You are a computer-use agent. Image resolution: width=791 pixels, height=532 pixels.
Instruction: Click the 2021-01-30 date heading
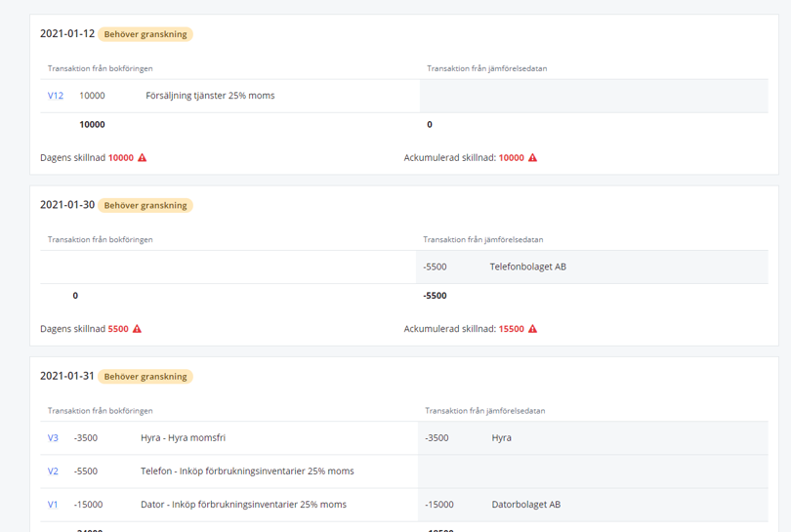point(67,205)
